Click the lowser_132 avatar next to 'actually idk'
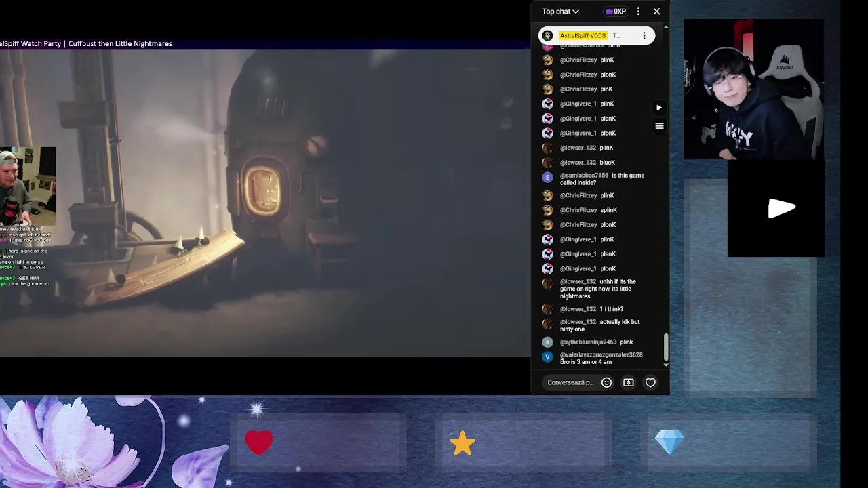The height and width of the screenshot is (488, 868). click(548, 324)
